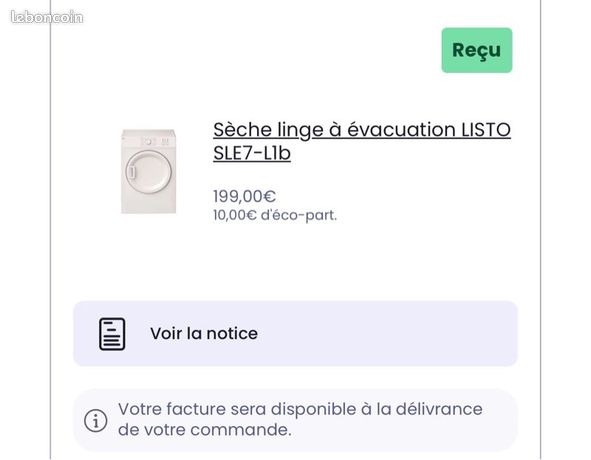Click the dryer control panel in the thumbnail
The width and height of the screenshot is (591, 460).
pos(149,141)
